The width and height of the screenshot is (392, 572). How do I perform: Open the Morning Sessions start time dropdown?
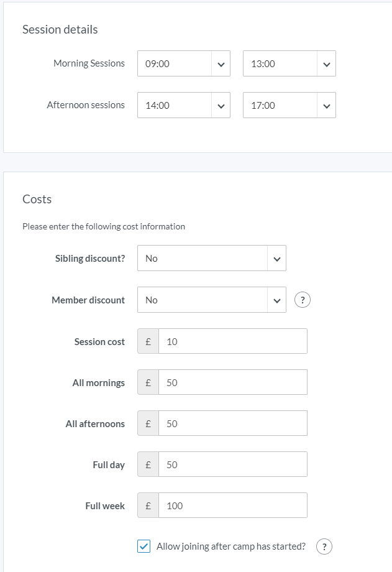point(183,63)
